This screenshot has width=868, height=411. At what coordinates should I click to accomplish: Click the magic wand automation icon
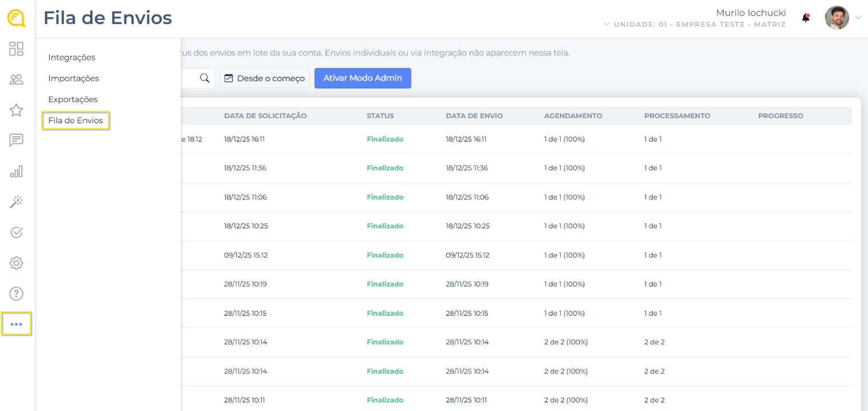(17, 202)
